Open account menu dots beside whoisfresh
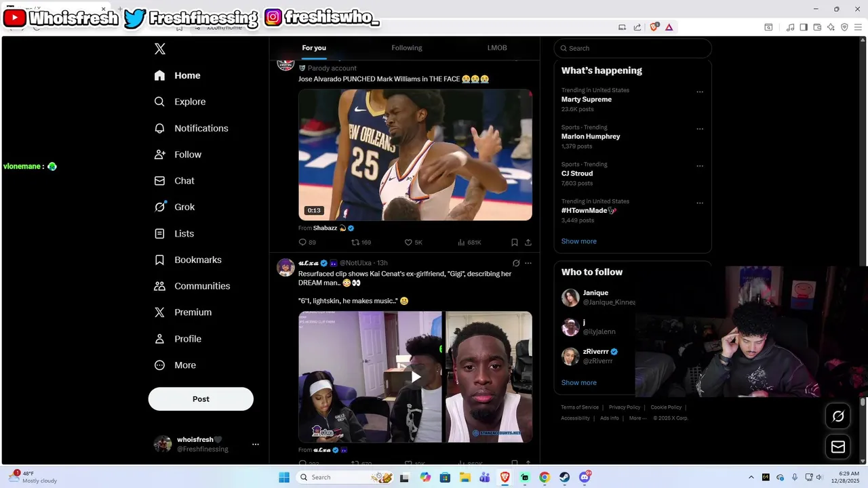This screenshot has width=868, height=488. point(256,445)
